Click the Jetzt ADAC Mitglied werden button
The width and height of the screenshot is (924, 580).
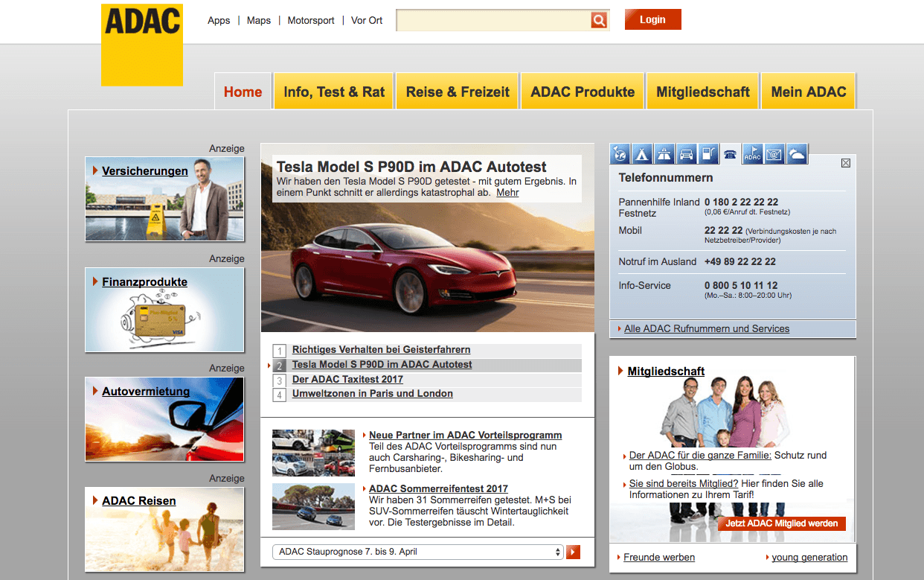pyautogui.click(x=782, y=523)
